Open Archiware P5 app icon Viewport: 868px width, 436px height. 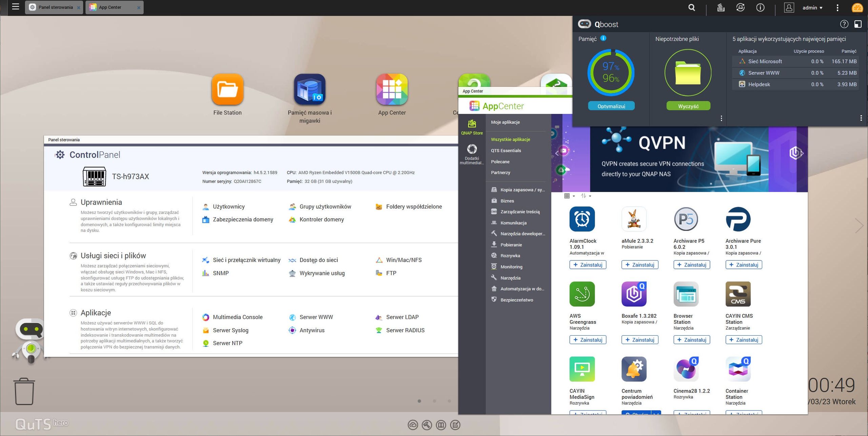tap(686, 219)
